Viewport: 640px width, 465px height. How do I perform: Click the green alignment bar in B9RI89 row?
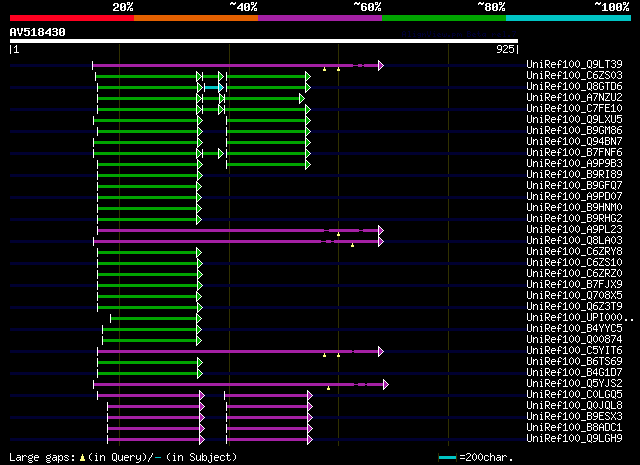pyautogui.click(x=149, y=176)
